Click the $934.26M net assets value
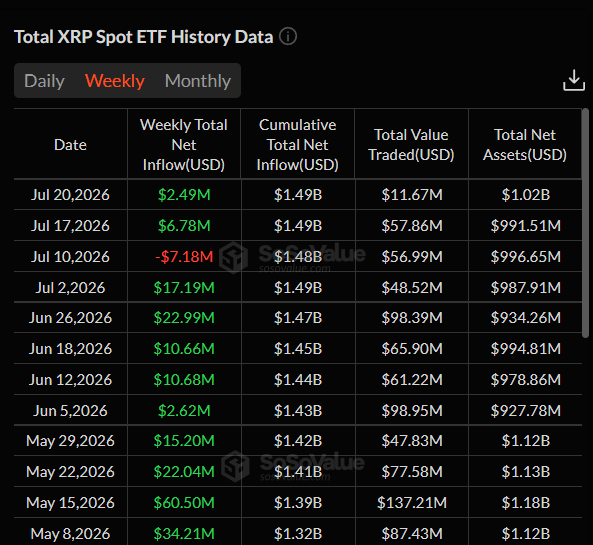Screen dimensions: 593x545 coord(526,318)
